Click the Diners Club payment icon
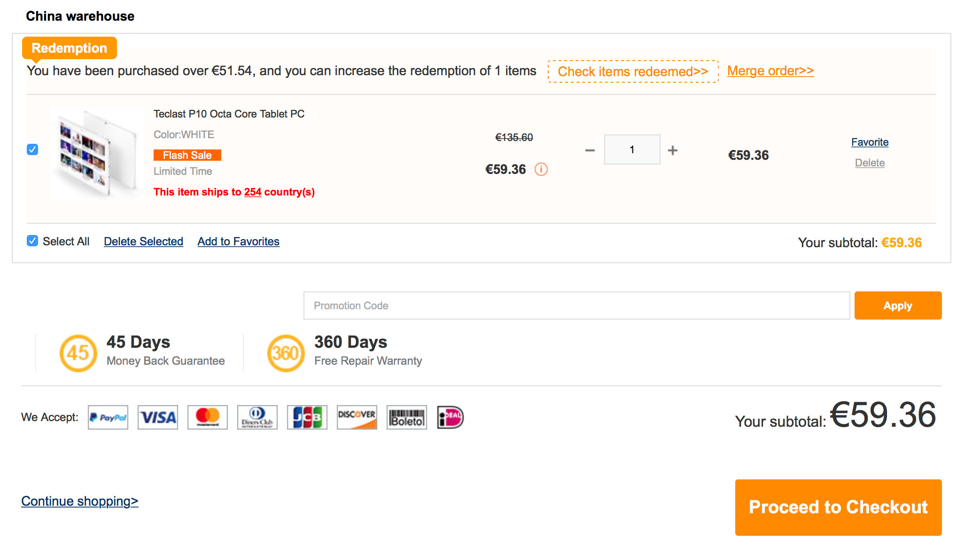The width and height of the screenshot is (980, 548). pyautogui.click(x=257, y=417)
